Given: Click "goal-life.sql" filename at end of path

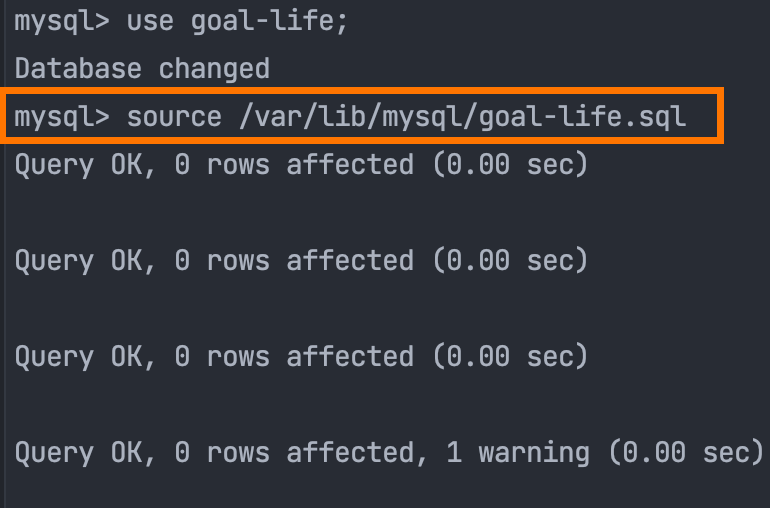Looking at the screenshot, I should pyautogui.click(x=583, y=117).
